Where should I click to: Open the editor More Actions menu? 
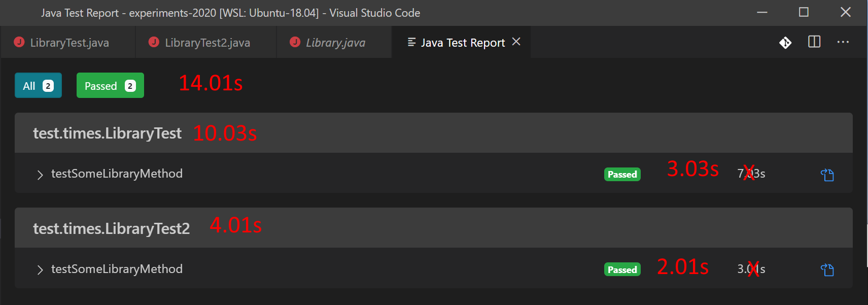tap(843, 42)
